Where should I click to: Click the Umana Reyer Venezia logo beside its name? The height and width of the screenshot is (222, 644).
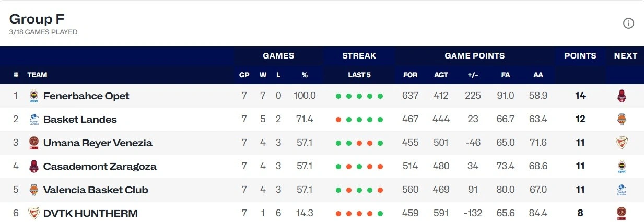pyautogui.click(x=34, y=143)
